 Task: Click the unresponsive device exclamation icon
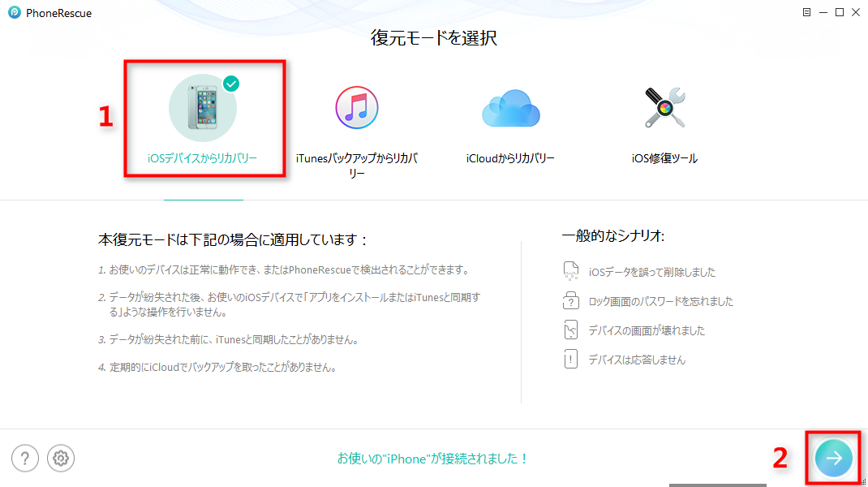click(571, 359)
